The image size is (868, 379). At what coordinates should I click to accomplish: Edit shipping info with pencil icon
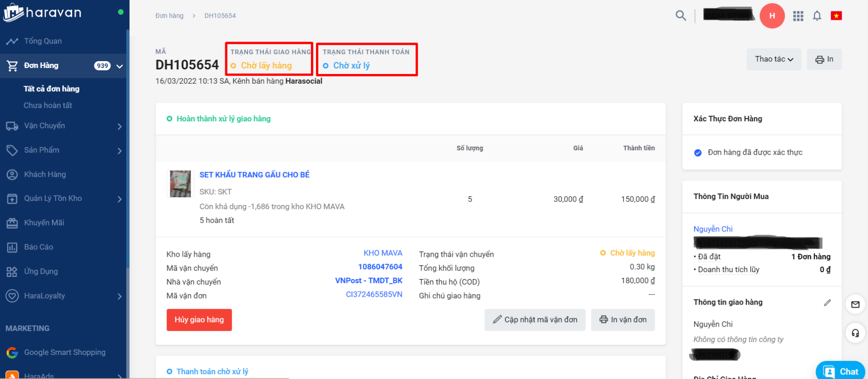pos(827,303)
